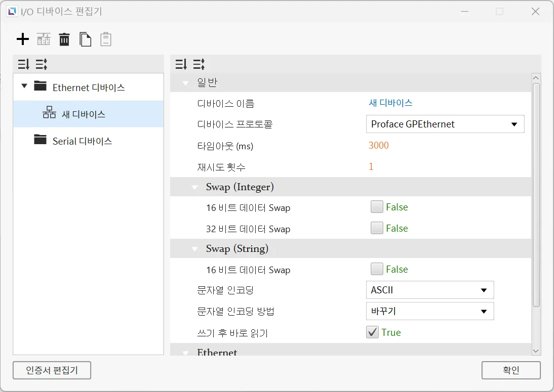Expand all property groups in right panel
The height and width of the screenshot is (392, 554).
[x=181, y=64]
